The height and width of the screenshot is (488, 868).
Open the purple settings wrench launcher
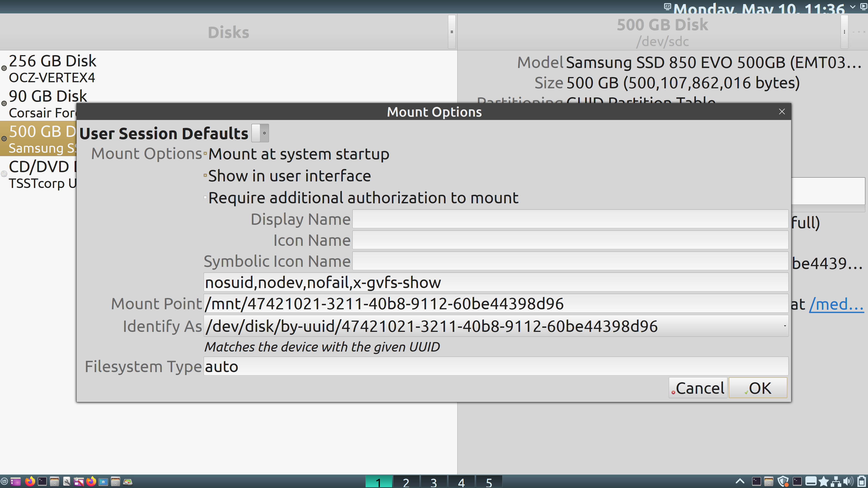click(x=79, y=482)
